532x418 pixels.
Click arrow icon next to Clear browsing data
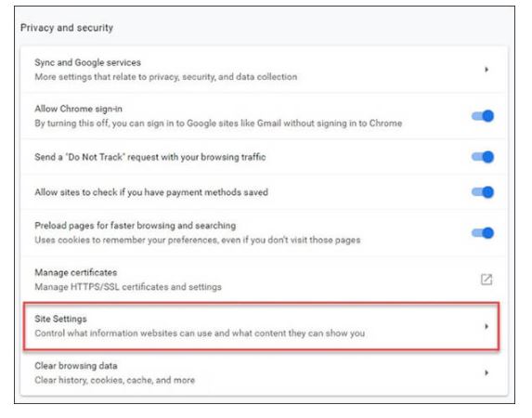[487, 372]
